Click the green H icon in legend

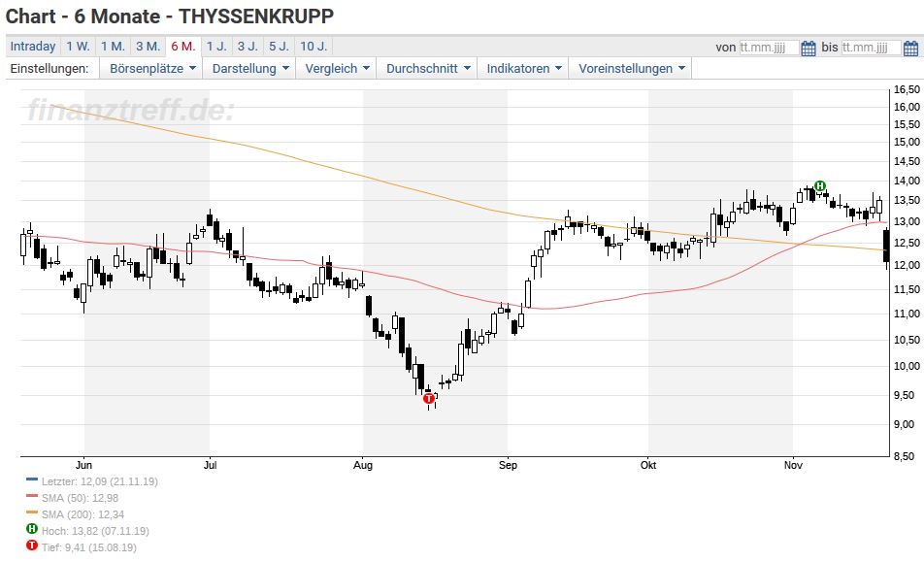(32, 528)
